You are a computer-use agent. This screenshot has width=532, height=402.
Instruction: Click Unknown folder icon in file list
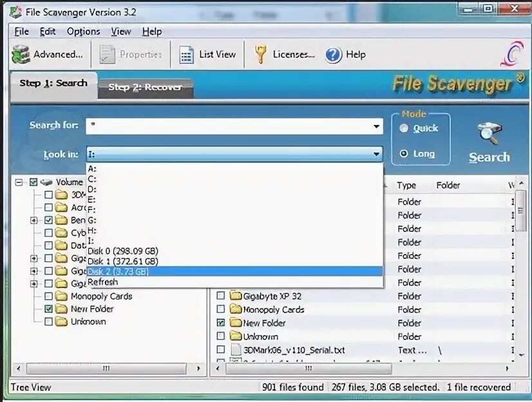click(x=236, y=336)
